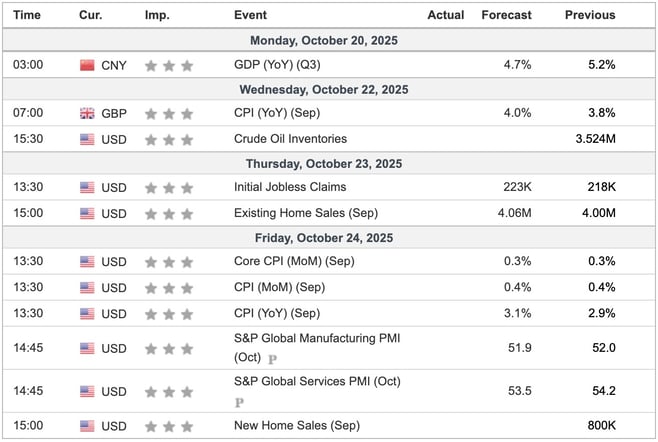
Task: Open the Crude Oil Inventories event link
Action: tap(290, 139)
